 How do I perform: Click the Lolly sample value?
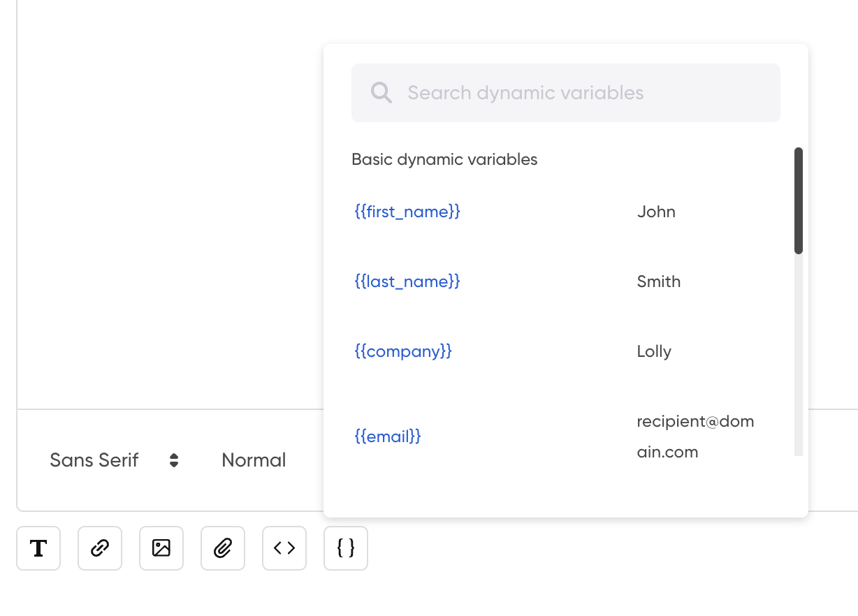coord(654,351)
